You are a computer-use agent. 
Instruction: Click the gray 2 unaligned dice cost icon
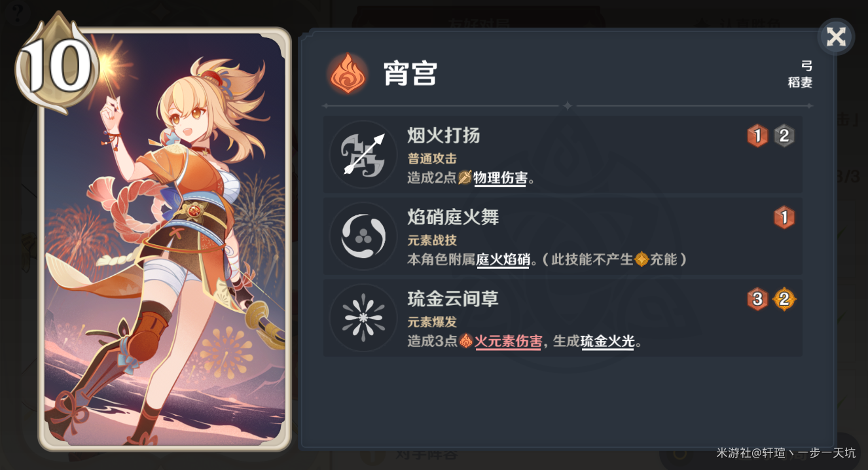pos(784,136)
